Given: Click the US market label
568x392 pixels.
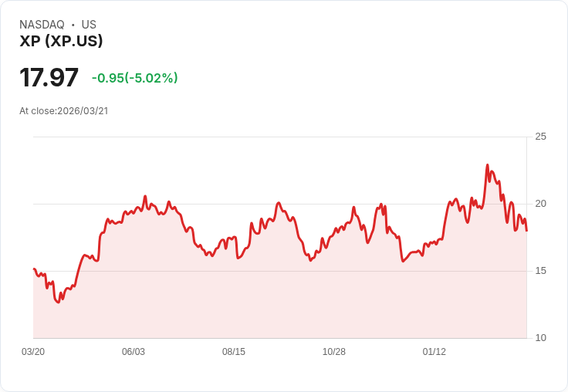Looking at the screenshot, I should pyautogui.click(x=89, y=25).
